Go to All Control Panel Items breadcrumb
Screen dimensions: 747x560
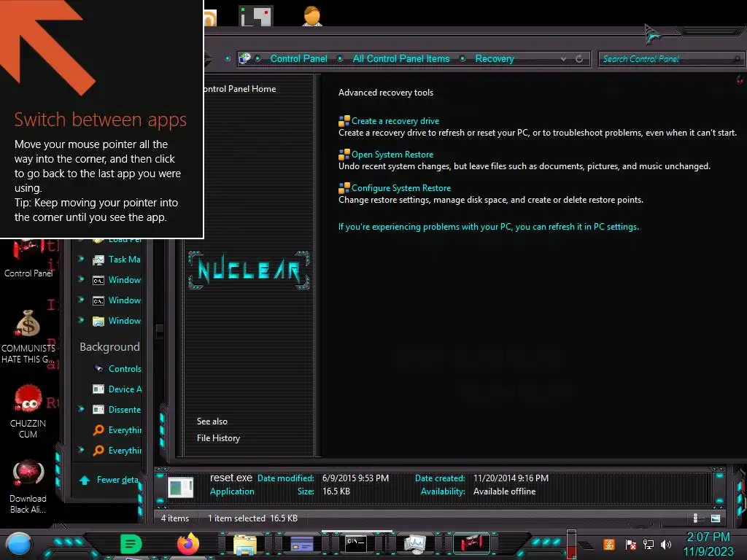click(401, 58)
